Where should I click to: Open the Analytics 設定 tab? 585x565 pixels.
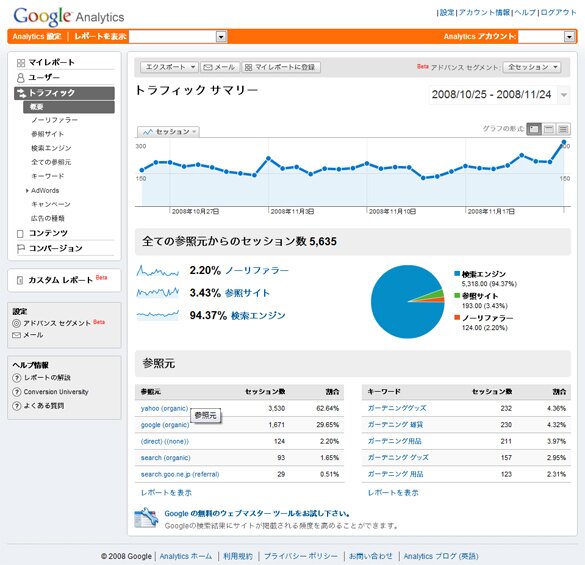37,37
